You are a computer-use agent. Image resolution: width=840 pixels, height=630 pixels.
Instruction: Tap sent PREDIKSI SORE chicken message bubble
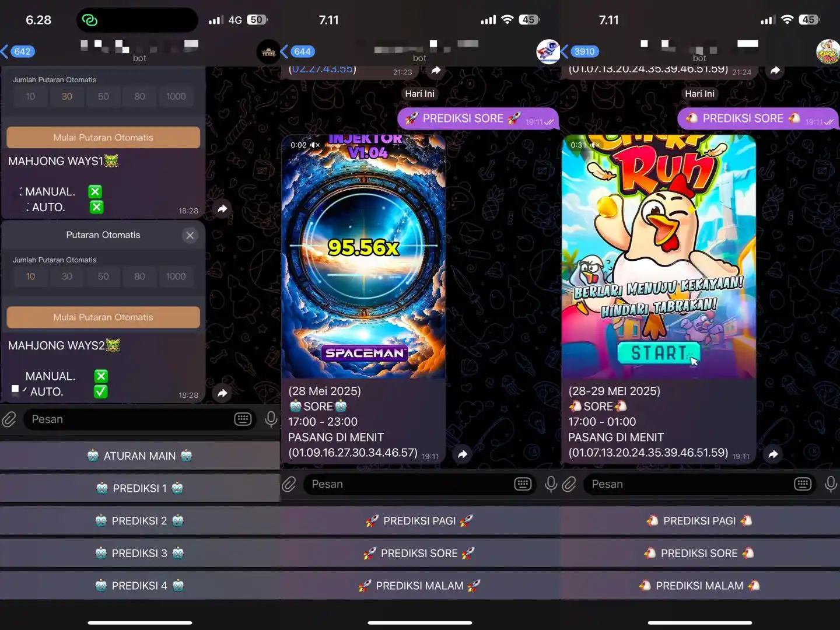758,118
